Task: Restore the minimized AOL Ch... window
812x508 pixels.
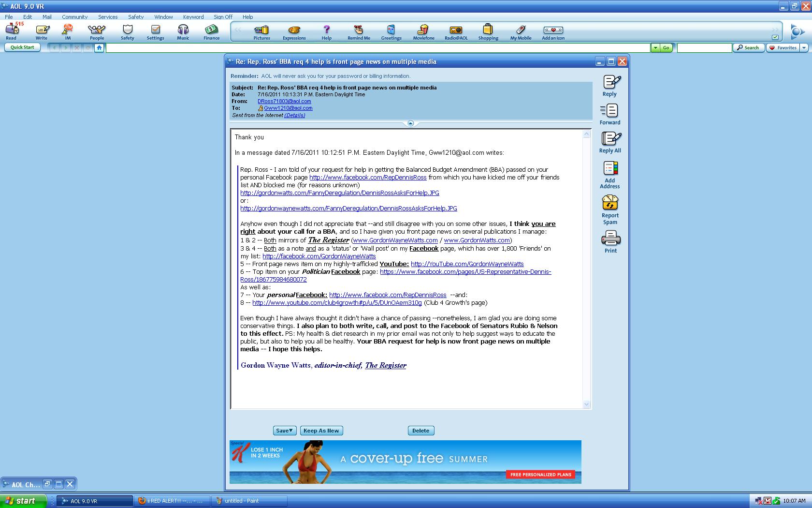Action: point(47,484)
